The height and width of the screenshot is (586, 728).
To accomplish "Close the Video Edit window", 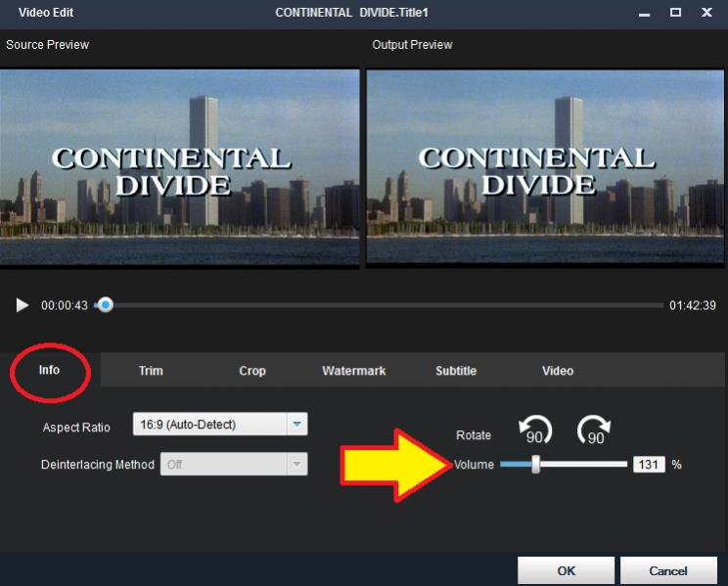I will (706, 13).
